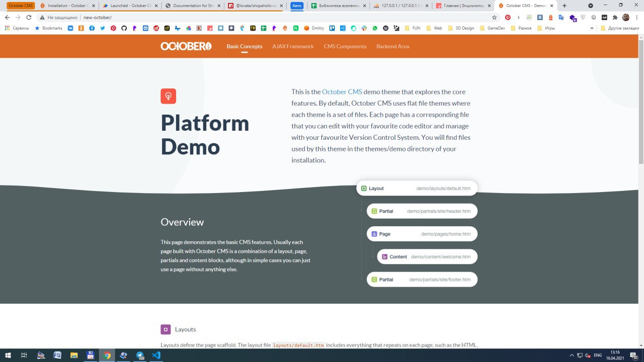Open the tab search dropdown arrow
Image resolution: width=644 pixels, height=362 pixels.
tap(591, 6)
